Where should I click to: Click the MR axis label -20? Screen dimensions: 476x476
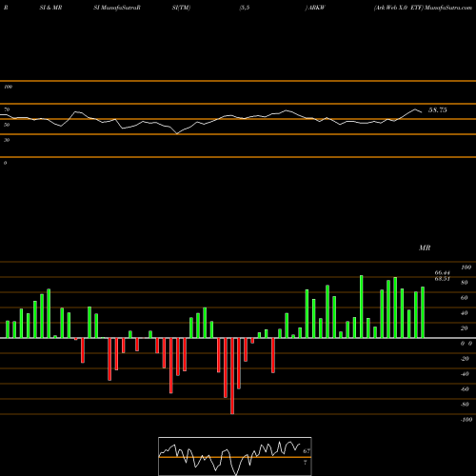[x=465, y=359]
